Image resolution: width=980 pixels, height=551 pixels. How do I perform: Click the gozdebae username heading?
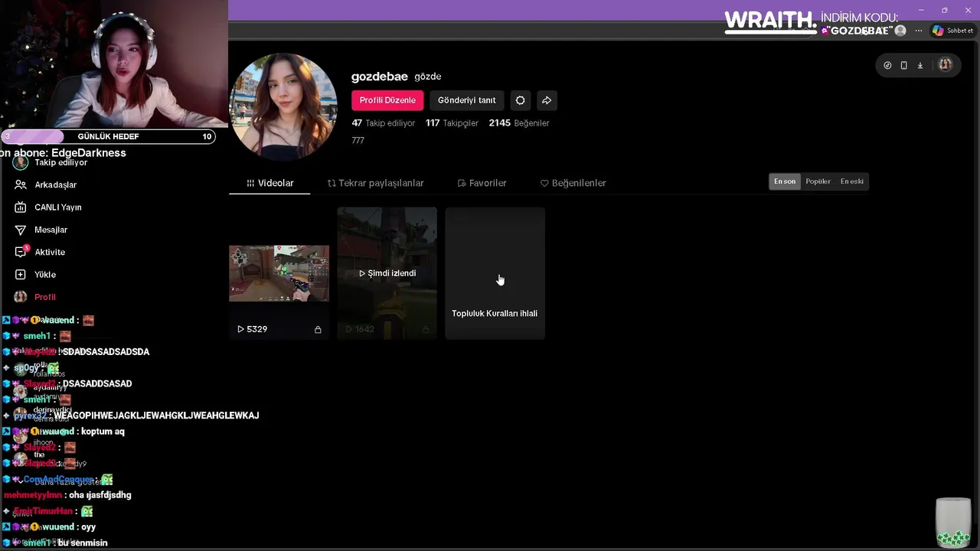pos(379,77)
